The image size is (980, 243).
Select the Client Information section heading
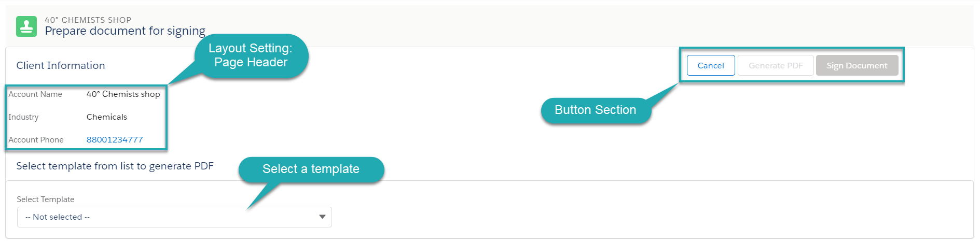(x=61, y=66)
